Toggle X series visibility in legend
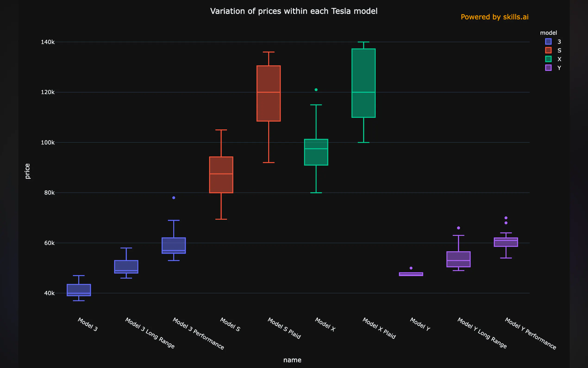 [x=548, y=59]
